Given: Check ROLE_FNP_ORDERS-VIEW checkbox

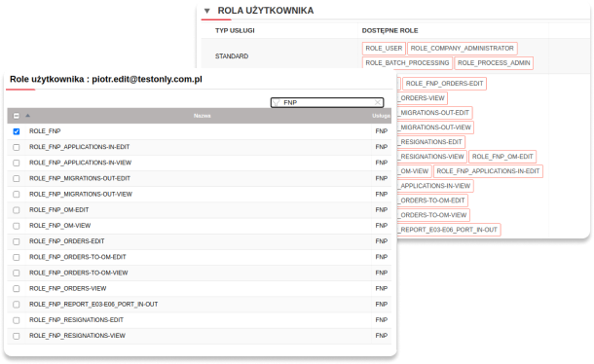Looking at the screenshot, I should (x=17, y=289).
